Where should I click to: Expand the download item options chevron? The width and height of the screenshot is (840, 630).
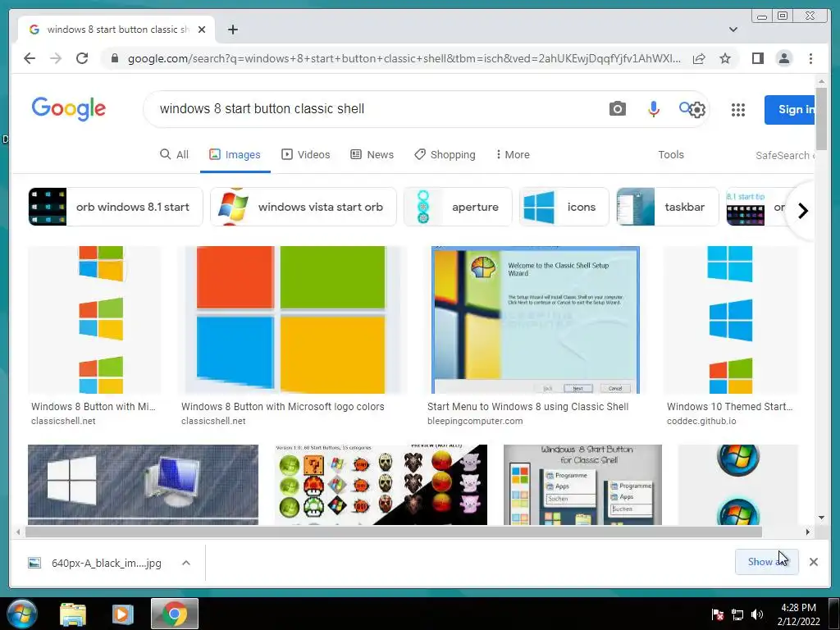pos(186,563)
